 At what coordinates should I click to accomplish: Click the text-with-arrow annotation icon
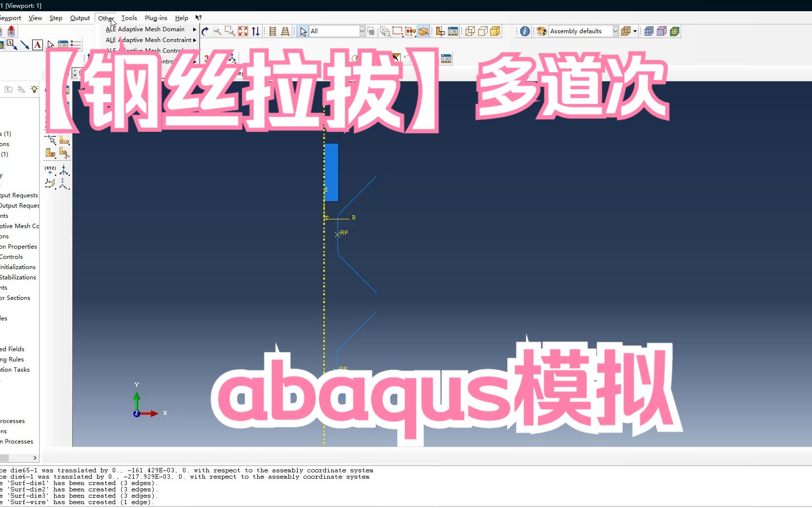click(x=11, y=45)
